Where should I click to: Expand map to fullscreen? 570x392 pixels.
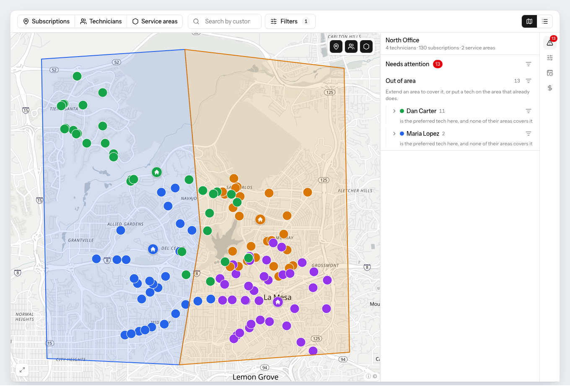tap(22, 370)
